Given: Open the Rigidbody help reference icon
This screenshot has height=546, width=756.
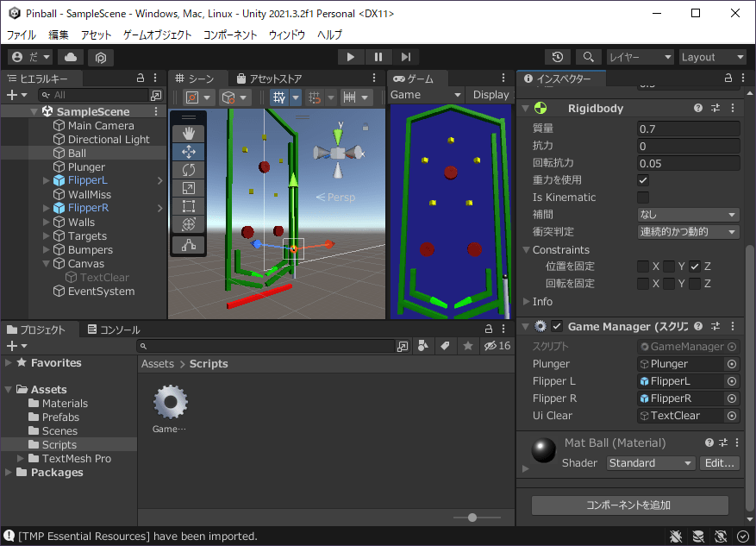Looking at the screenshot, I should (697, 108).
